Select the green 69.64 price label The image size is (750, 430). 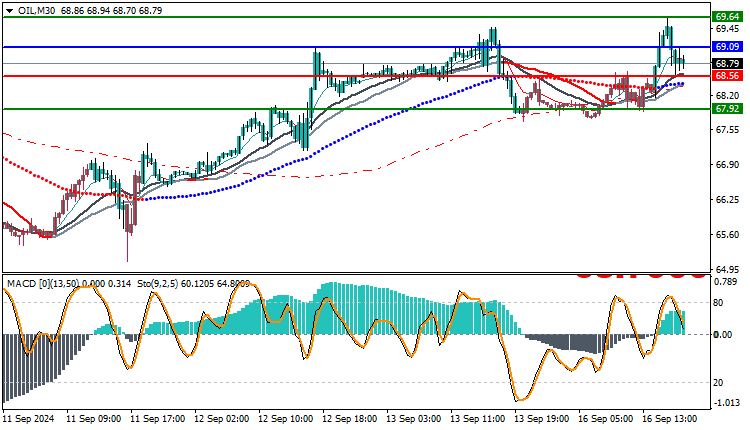727,17
